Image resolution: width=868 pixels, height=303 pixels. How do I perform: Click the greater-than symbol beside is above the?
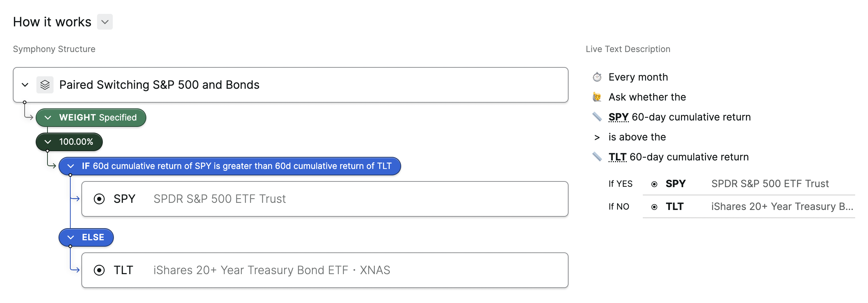coord(597,137)
